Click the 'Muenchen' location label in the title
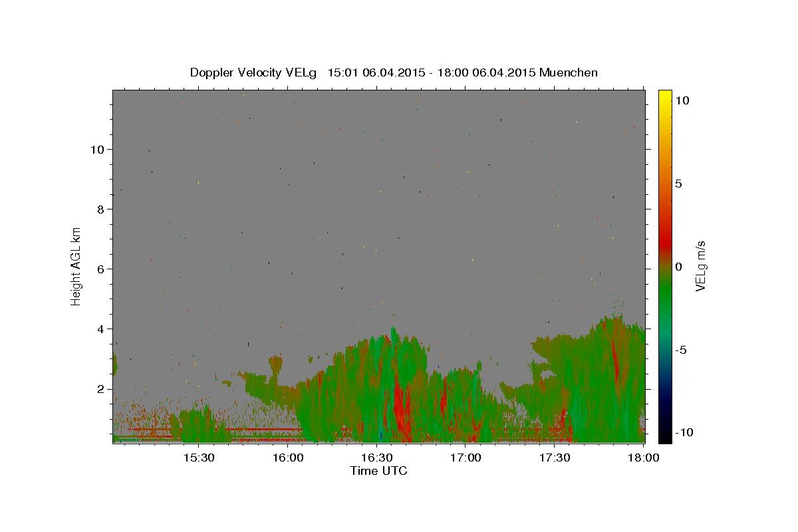 [569, 72]
